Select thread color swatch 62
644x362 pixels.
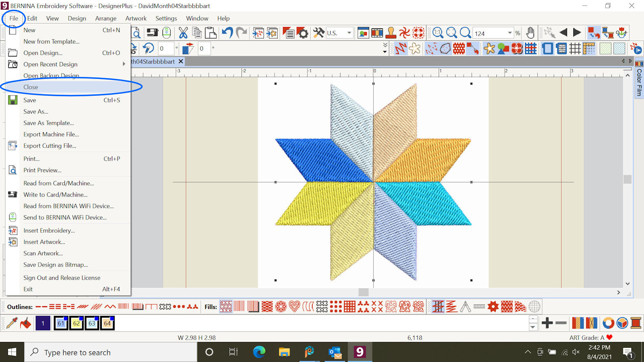point(76,323)
